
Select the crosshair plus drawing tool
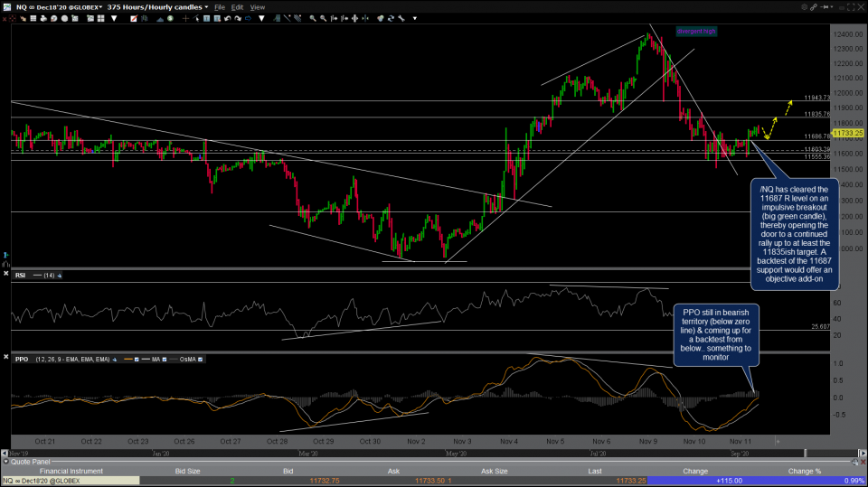(x=185, y=18)
